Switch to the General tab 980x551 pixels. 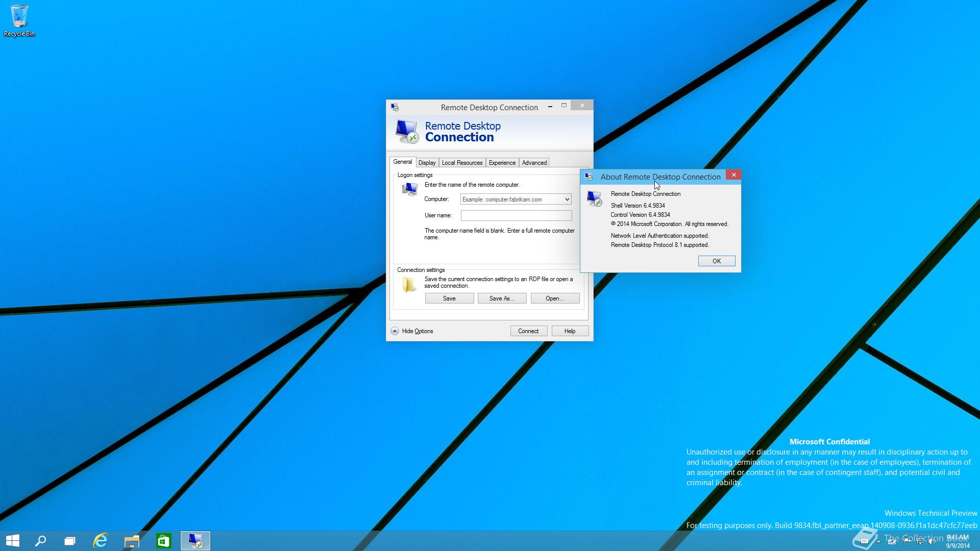402,162
